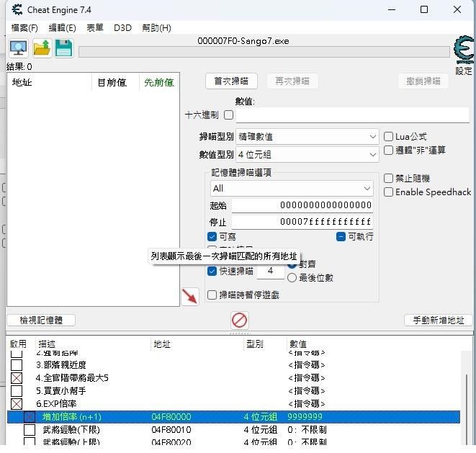
Task: Disable the 6.EXP倍率 script checkbox
Action: [17, 404]
